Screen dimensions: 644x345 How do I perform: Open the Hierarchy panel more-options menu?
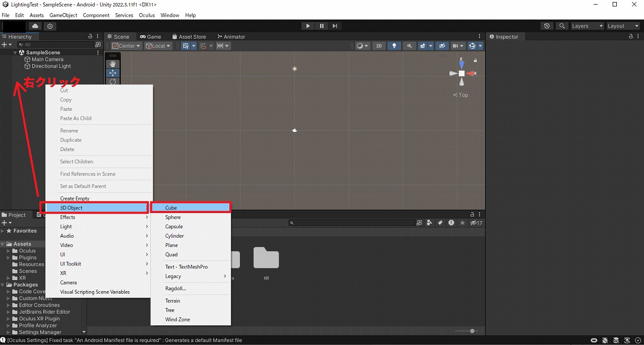click(x=98, y=37)
